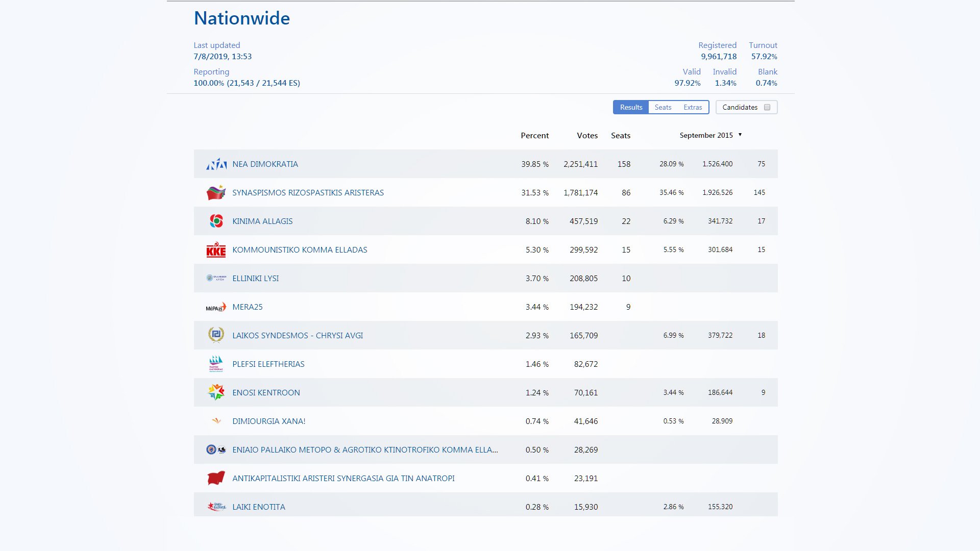The image size is (980, 551).
Task: Click the ANTIKAPITALISTIKI ARISTERI SYNERGASIA party name
Action: coord(343,479)
